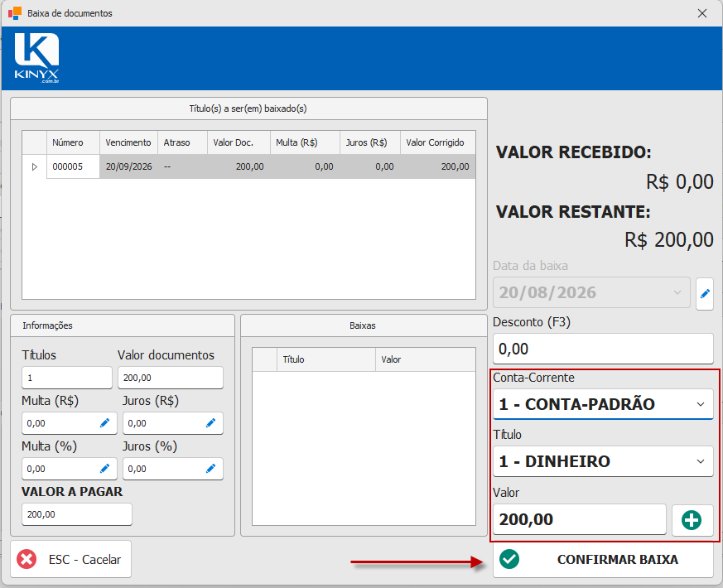723x588 pixels.
Task: Click the Juros (R$) value field
Action: coord(173,423)
